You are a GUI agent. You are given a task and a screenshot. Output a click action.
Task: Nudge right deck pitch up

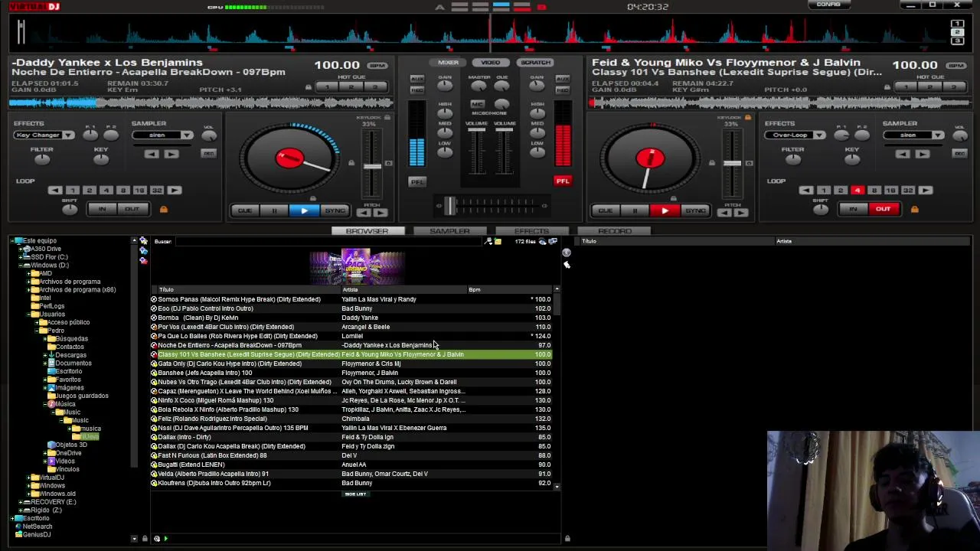[x=741, y=213]
